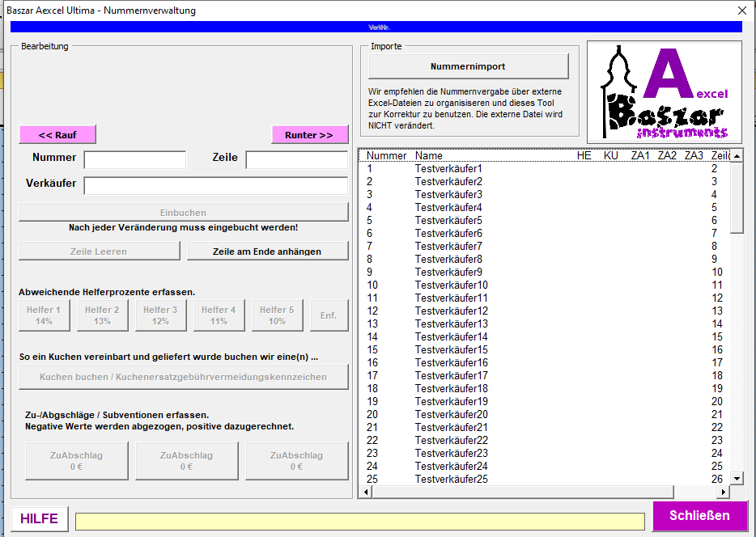Screen dimensions: 756x537
Task: Click the vertical scrollbar thumb
Action: point(737,197)
